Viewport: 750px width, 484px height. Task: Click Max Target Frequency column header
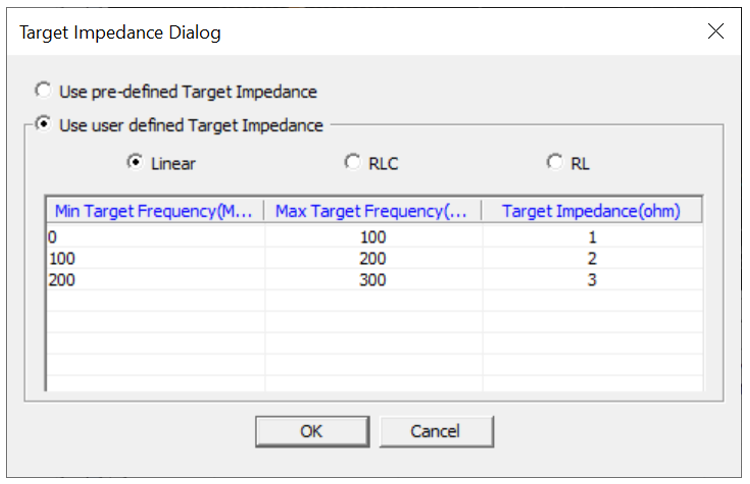point(372,210)
